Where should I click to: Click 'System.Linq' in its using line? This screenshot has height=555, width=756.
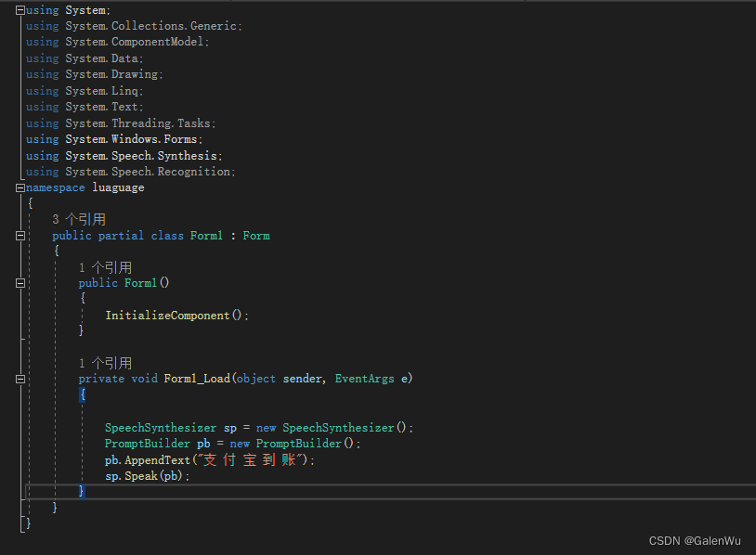point(102,91)
